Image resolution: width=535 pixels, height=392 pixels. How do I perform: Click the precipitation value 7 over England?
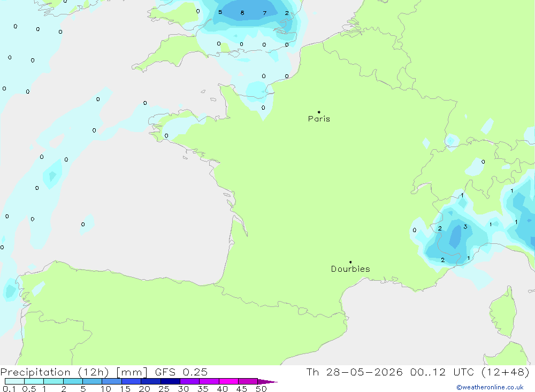(x=265, y=13)
